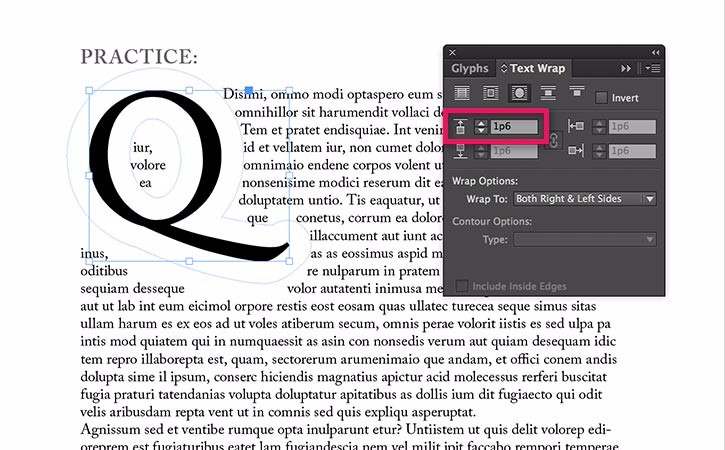Click the word 'oditibus' in the paragraph
This screenshot has width=725, height=450.
[104, 271]
